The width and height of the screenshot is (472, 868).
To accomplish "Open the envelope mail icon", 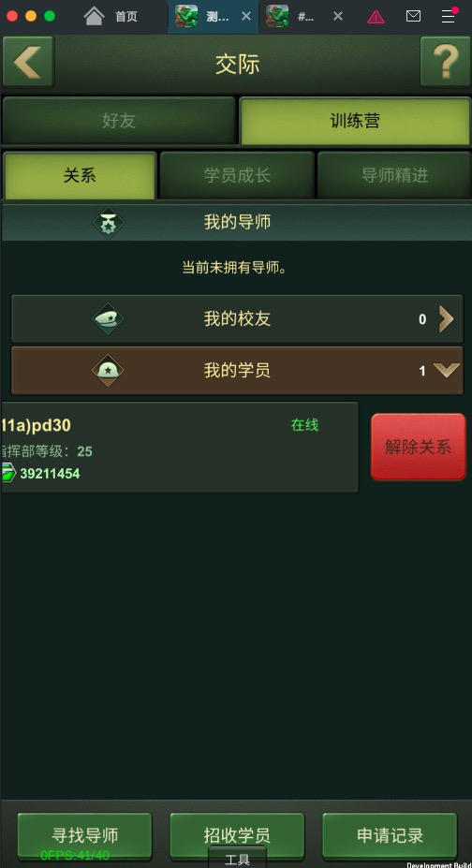I will pos(413,16).
